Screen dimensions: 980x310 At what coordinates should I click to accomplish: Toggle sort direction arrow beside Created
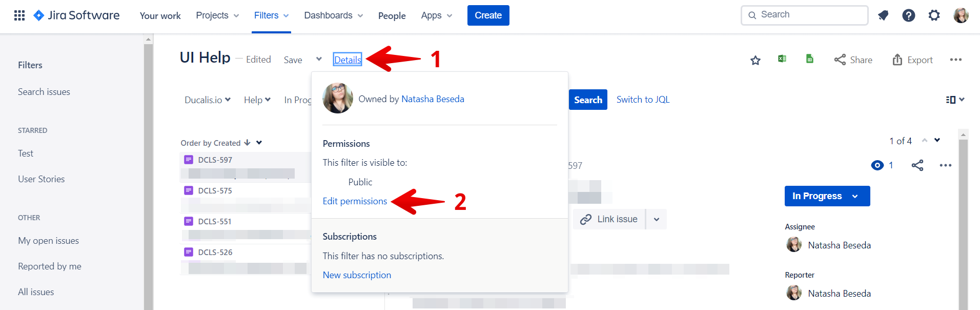248,143
